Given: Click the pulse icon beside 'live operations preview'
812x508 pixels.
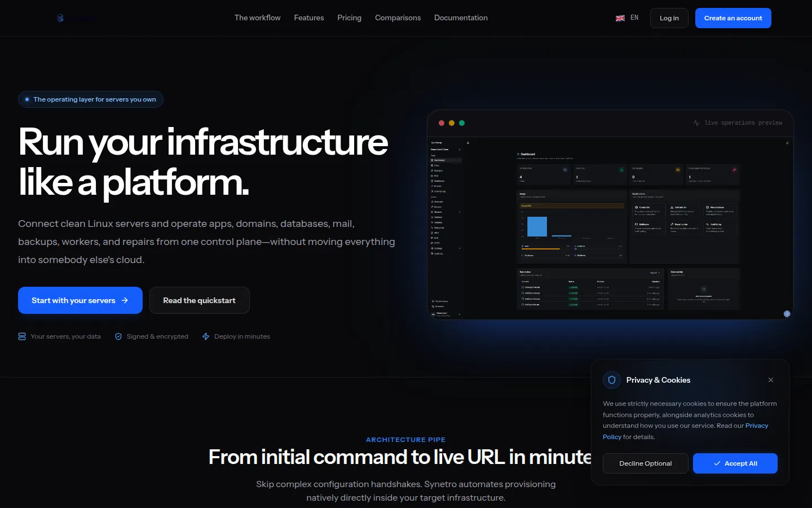Looking at the screenshot, I should (x=696, y=123).
